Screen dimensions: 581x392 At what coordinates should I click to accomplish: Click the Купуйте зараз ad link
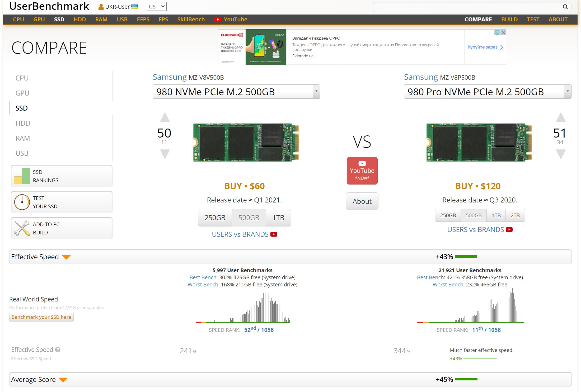[485, 47]
